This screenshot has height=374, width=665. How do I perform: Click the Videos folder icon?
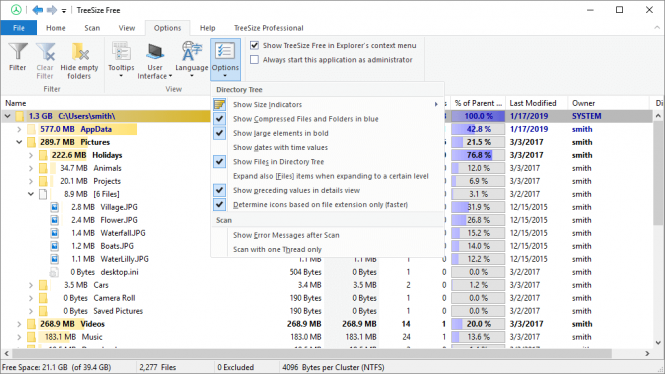pyautogui.click(x=31, y=324)
